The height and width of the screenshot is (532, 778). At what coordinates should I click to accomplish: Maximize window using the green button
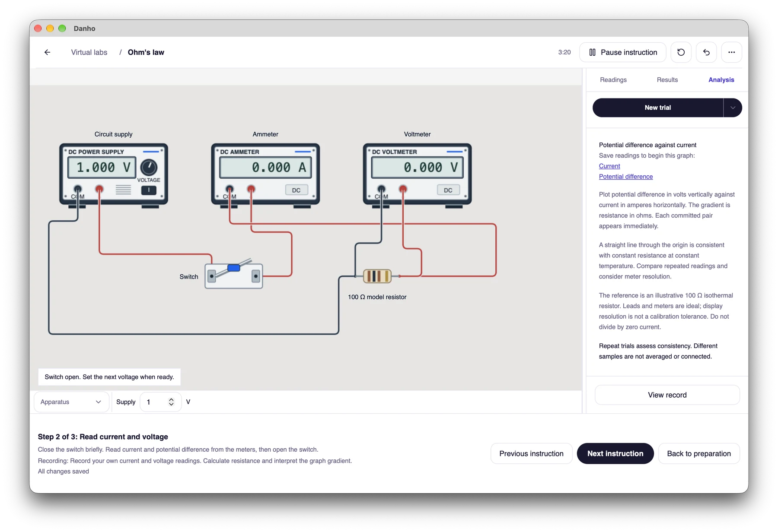(x=62, y=28)
